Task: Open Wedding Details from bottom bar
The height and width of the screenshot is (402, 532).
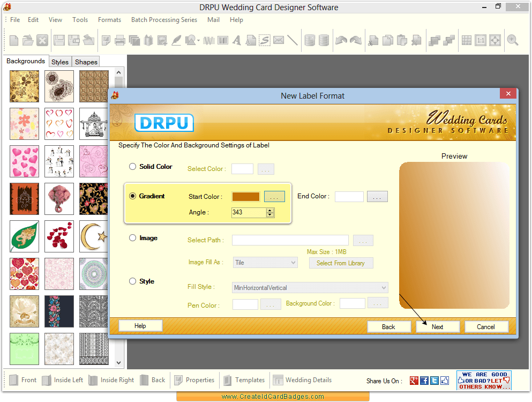Action: [302, 380]
